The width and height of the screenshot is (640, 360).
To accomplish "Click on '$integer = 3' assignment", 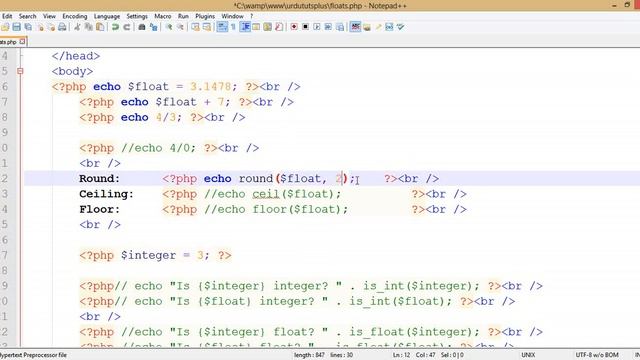I will (x=162, y=256).
